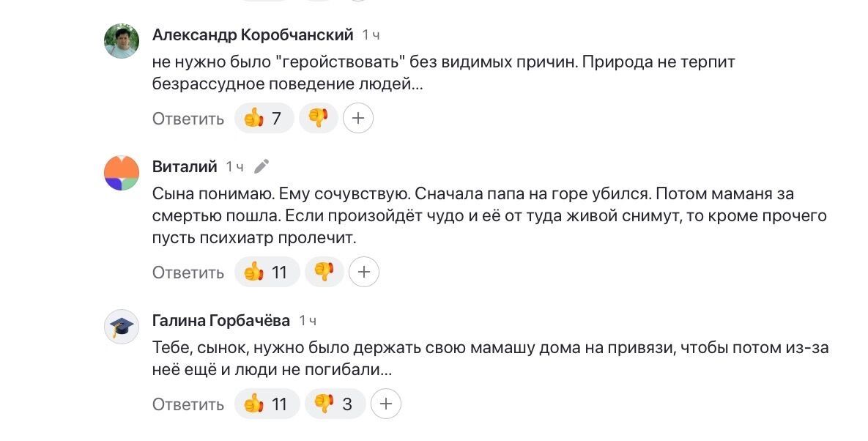The width and height of the screenshot is (868, 441).
Task: Add reaction to Александр Коробчанский's comment
Action: point(358,118)
